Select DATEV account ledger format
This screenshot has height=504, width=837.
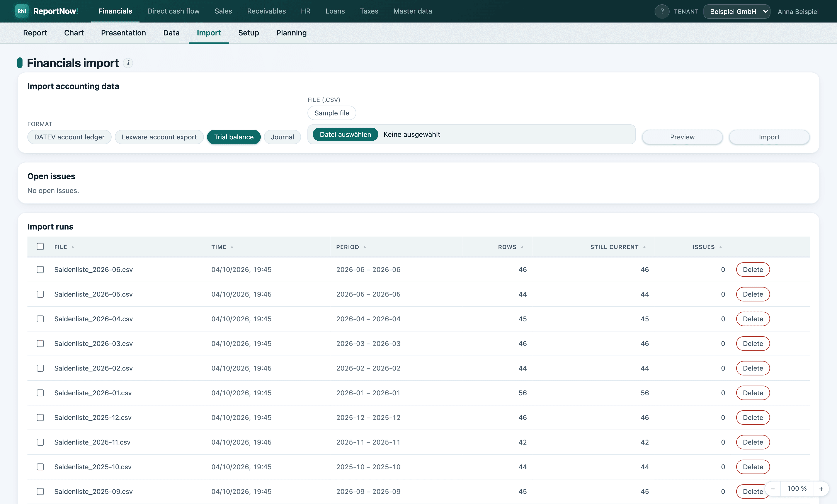(x=69, y=137)
